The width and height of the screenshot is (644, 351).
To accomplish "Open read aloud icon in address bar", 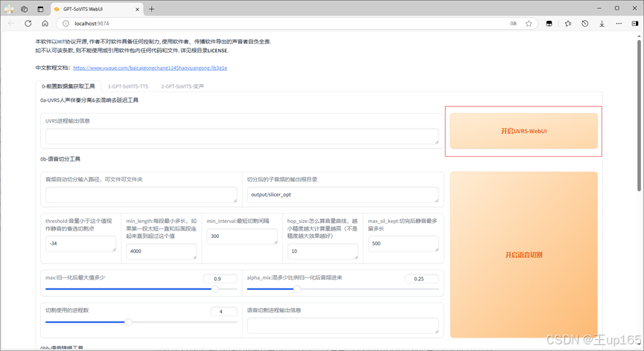I will tap(514, 23).
